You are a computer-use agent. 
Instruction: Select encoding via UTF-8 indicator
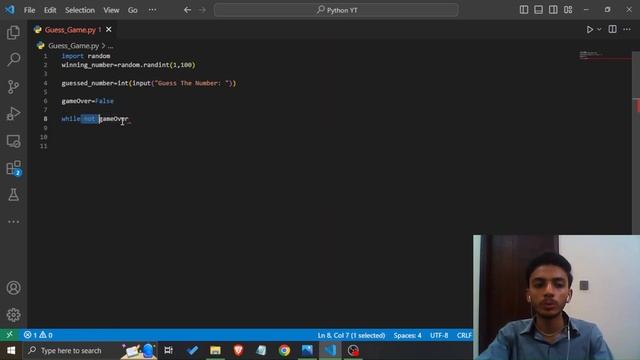click(x=439, y=335)
